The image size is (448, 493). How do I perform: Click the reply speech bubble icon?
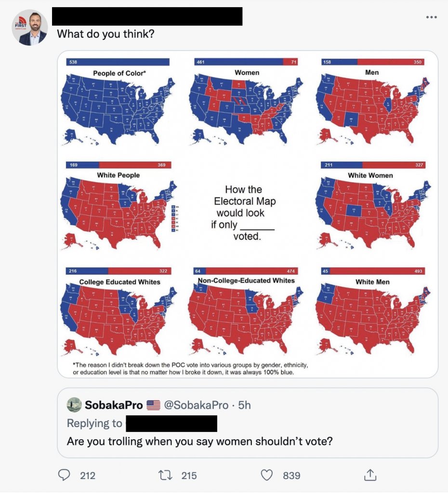click(x=64, y=475)
